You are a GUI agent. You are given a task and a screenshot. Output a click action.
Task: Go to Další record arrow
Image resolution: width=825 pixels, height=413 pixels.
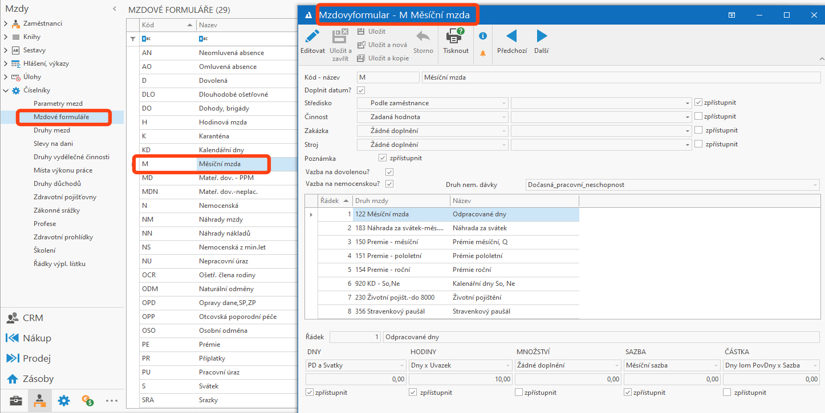click(x=541, y=36)
